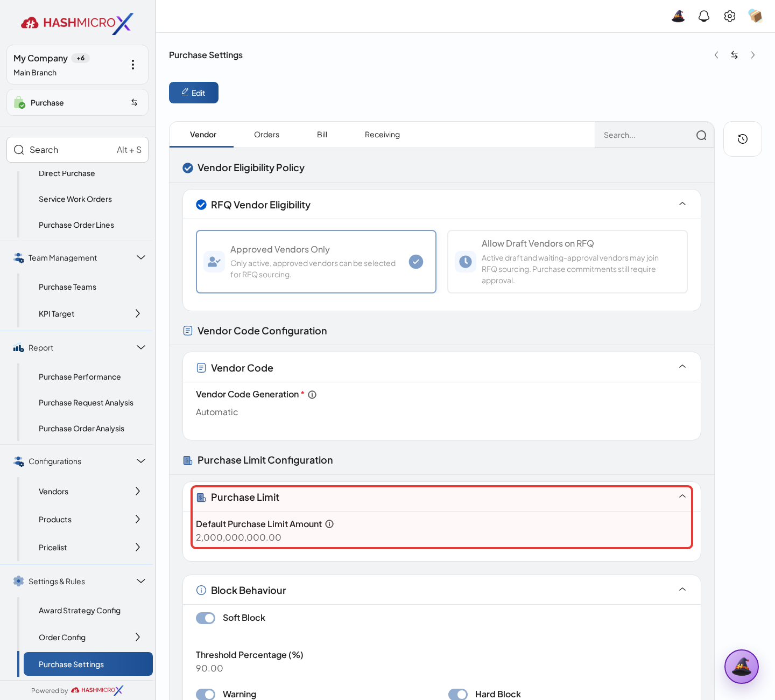Toggle the Soft Block switch

206,618
